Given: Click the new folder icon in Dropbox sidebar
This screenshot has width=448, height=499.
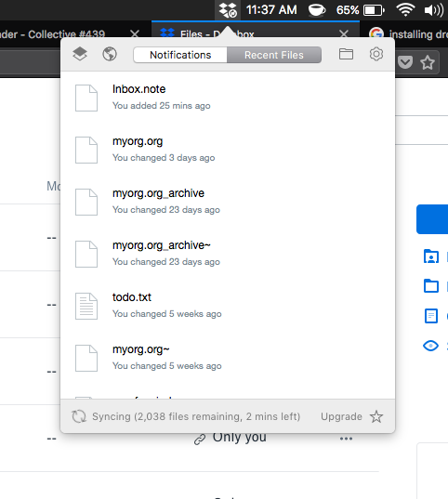Looking at the screenshot, I should [431, 285].
